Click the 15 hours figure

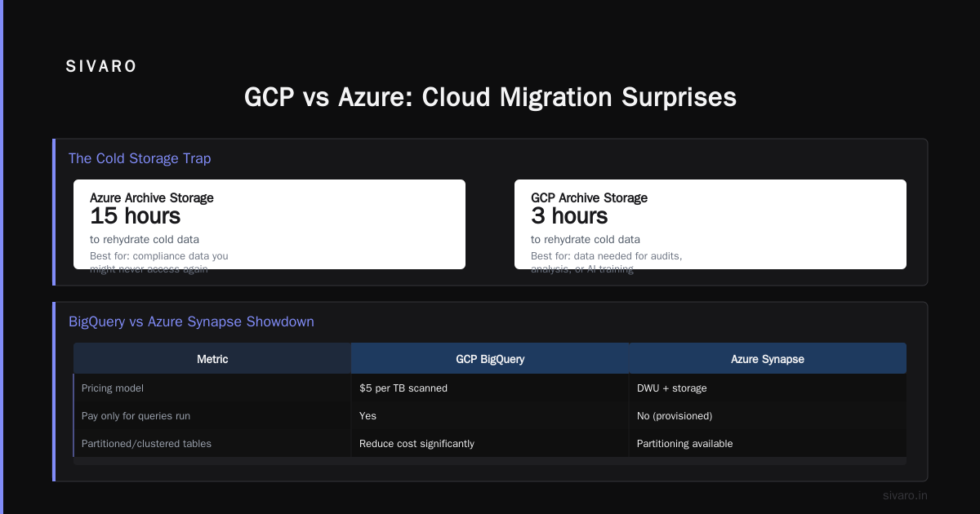[x=136, y=216]
